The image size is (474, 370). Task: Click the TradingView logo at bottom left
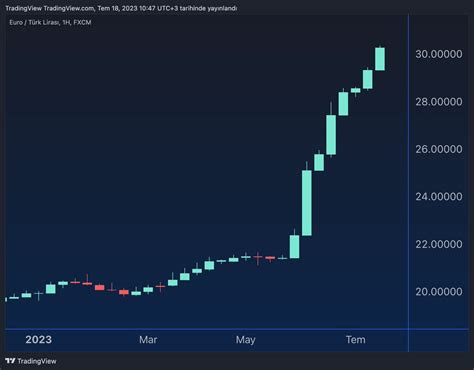tap(31, 361)
